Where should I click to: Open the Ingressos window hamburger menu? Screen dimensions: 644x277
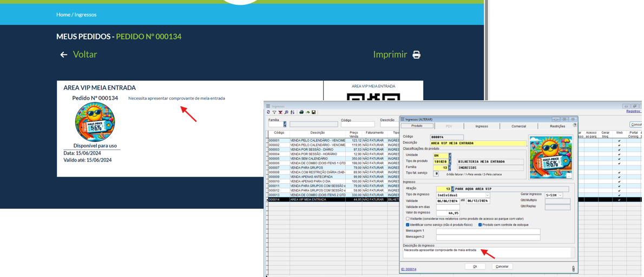point(268,106)
